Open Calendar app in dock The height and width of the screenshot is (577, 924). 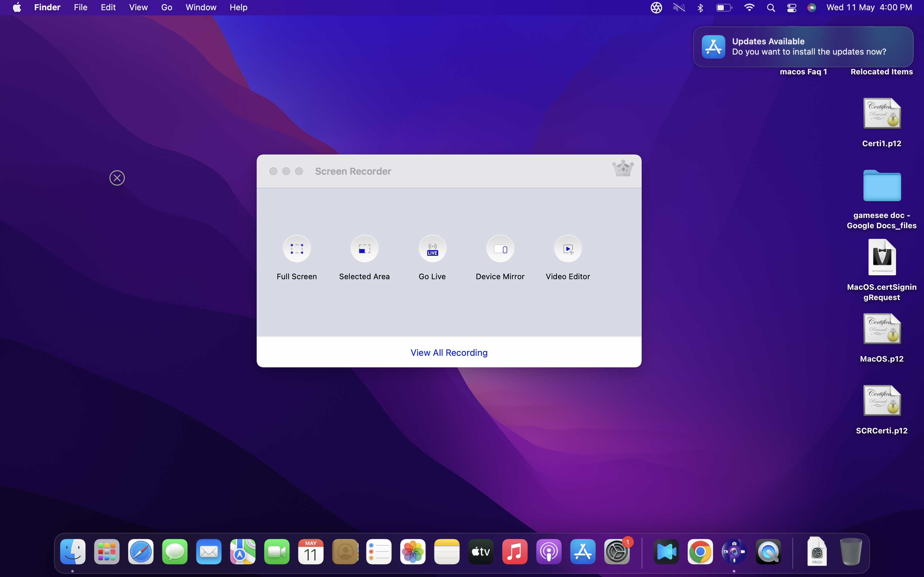pyautogui.click(x=310, y=552)
